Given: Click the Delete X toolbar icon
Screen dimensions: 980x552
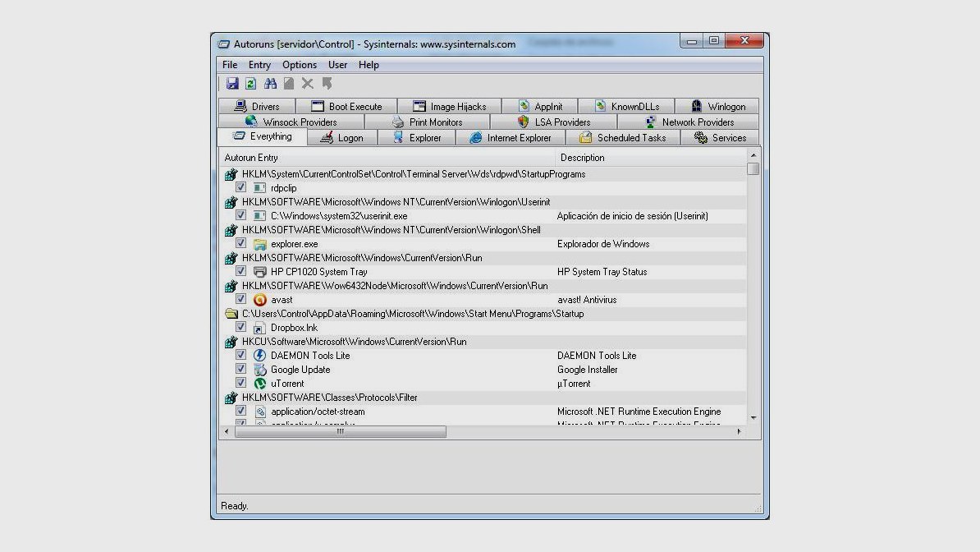Looking at the screenshot, I should click(308, 83).
